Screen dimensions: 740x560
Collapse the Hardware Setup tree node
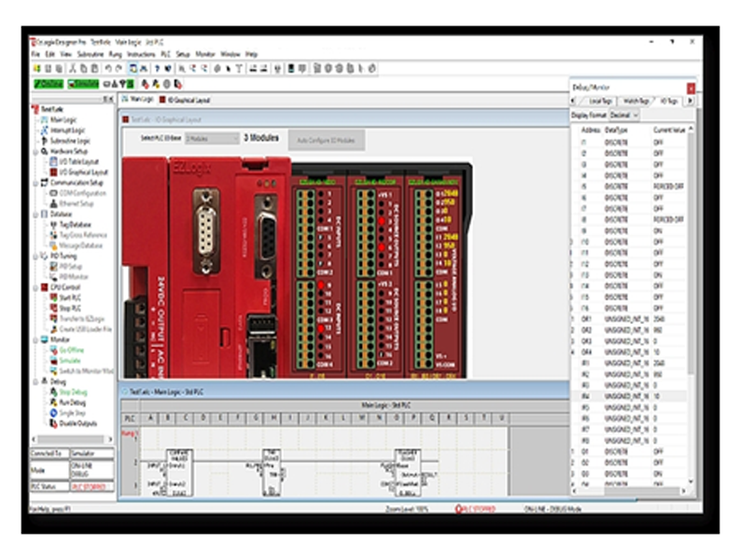[x=35, y=151]
